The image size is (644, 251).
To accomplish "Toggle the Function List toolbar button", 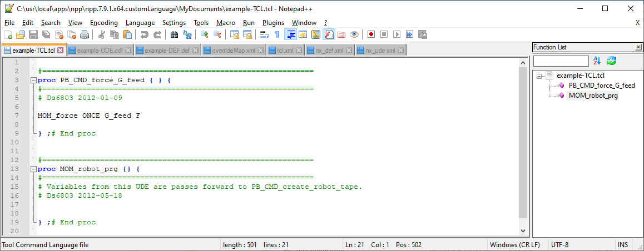I will 328,34.
